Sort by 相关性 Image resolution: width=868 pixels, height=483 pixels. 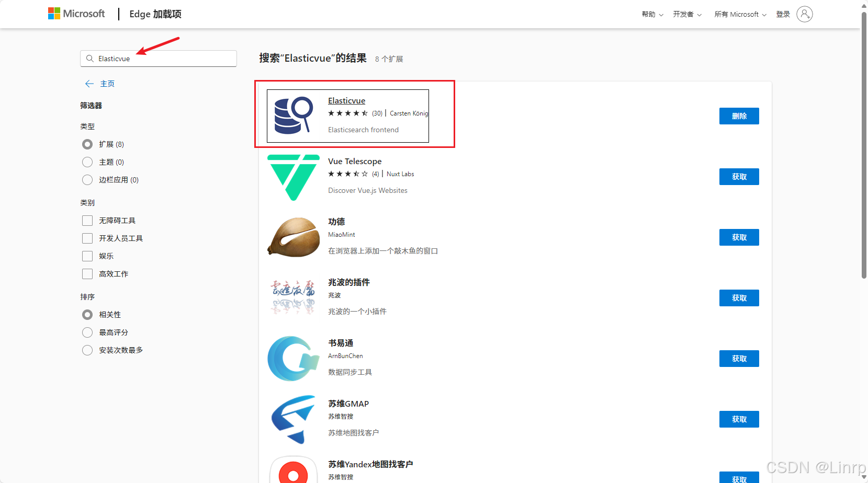87,315
